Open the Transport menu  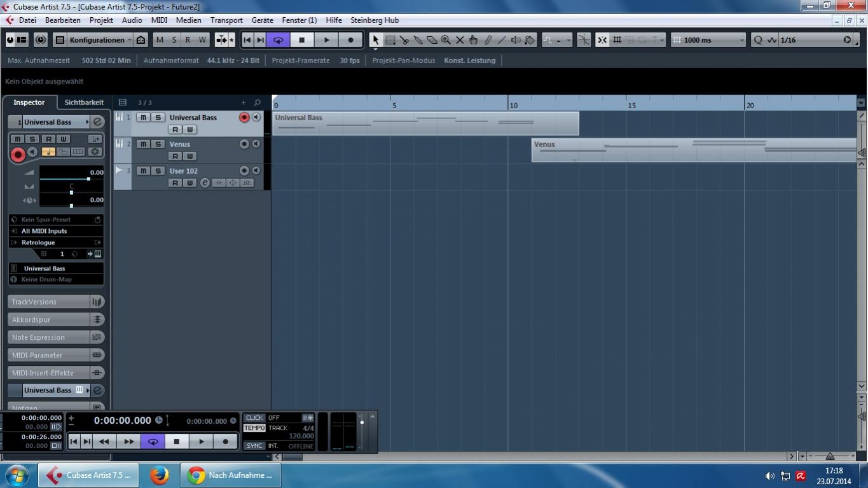[226, 20]
